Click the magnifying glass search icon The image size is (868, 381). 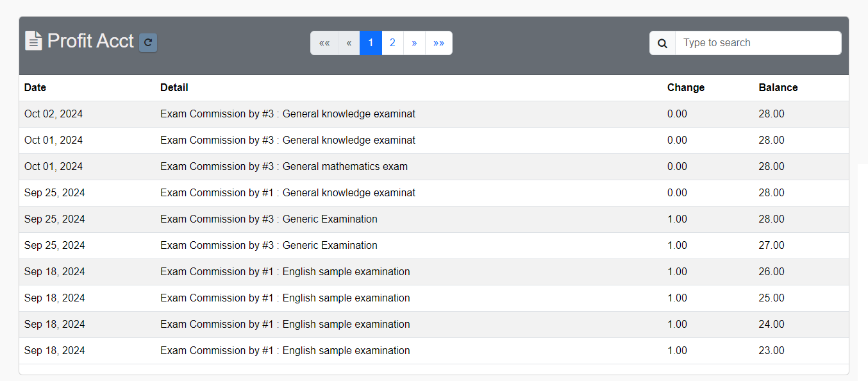click(662, 43)
